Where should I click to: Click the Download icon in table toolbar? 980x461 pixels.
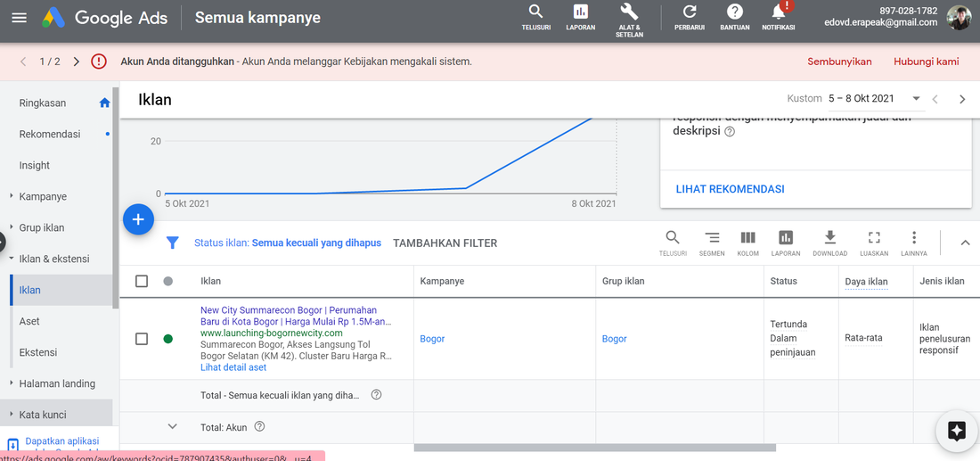[829, 238]
